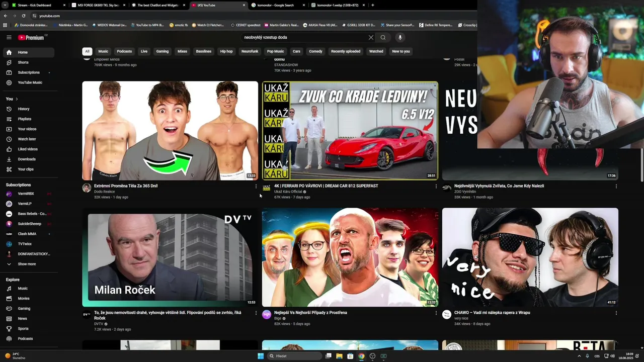Select the Comedy filter chip
Image resolution: width=644 pixels, height=362 pixels.
click(315, 51)
